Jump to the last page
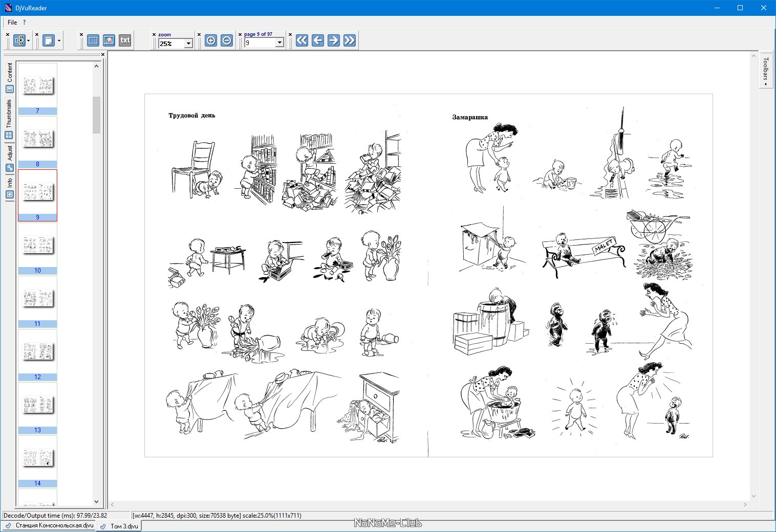This screenshot has width=776, height=532. (350, 40)
